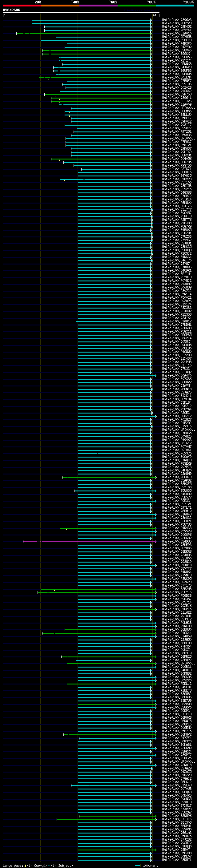The image size is (197, 868).
Task: Click the cyan ~100% color legend segment
Action: click(x=175, y=6)
